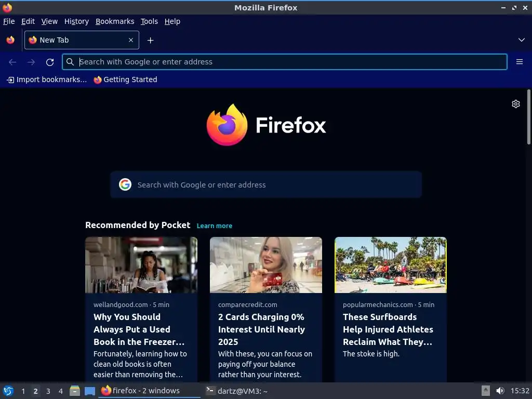
Task: Click the Google logo in the page search box
Action: [125, 184]
